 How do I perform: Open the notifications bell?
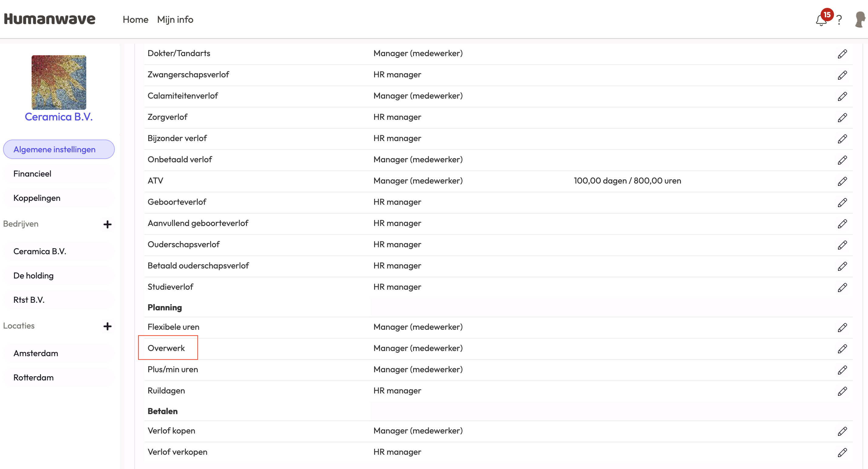(x=821, y=20)
